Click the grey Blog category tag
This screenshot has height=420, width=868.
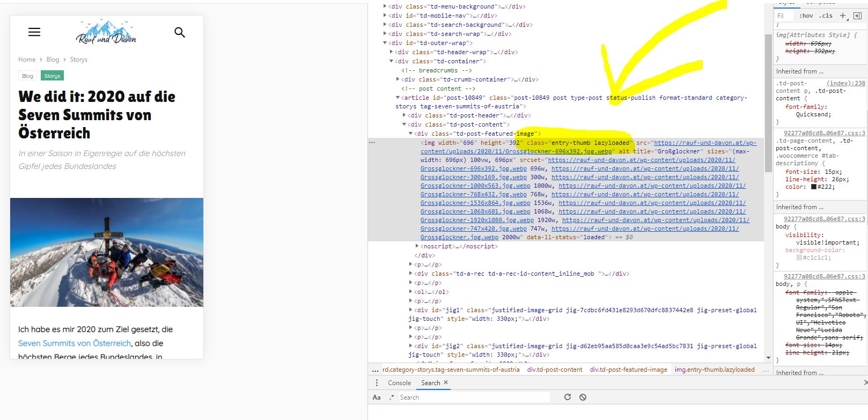[x=28, y=76]
